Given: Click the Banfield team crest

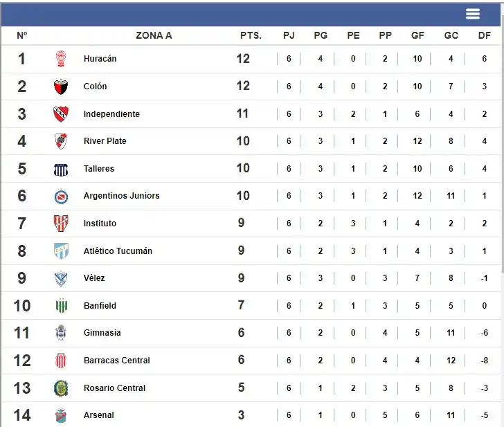Looking at the screenshot, I should (61, 306).
